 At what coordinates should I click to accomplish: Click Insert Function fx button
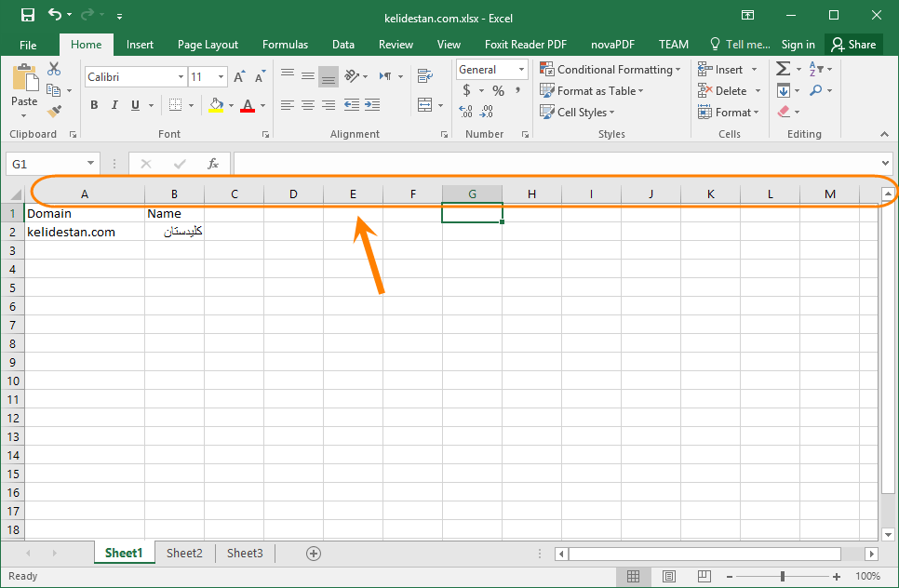[213, 164]
